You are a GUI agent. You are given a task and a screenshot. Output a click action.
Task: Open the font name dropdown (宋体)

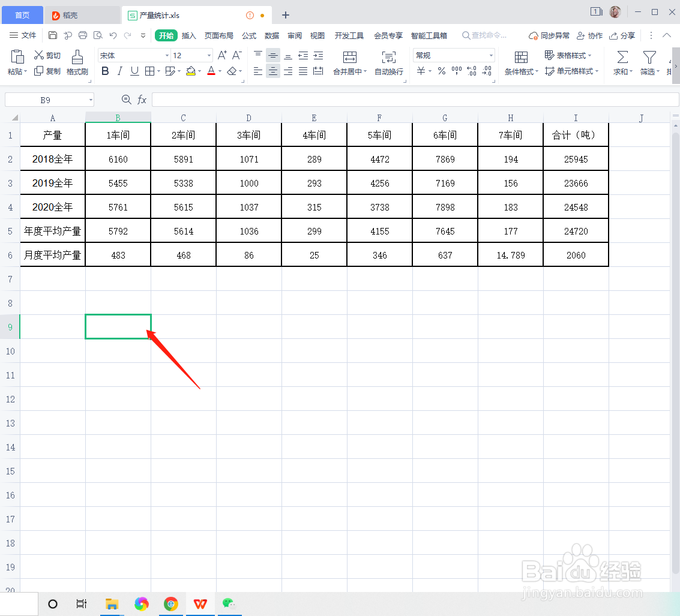pos(167,56)
